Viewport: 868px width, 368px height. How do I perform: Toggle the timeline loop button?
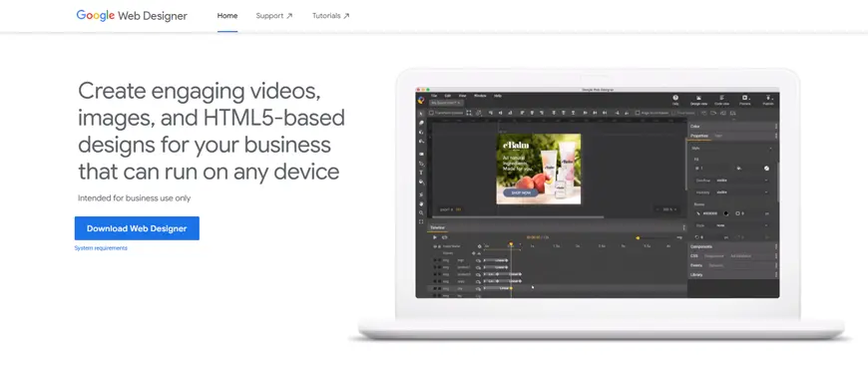click(445, 237)
